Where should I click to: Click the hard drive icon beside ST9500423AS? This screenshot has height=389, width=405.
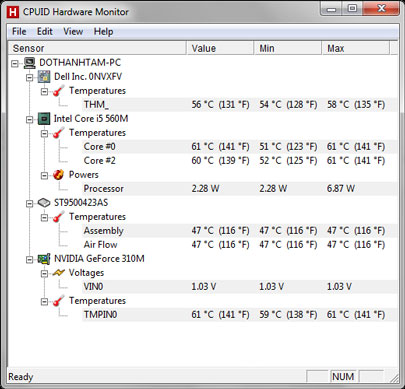44,203
